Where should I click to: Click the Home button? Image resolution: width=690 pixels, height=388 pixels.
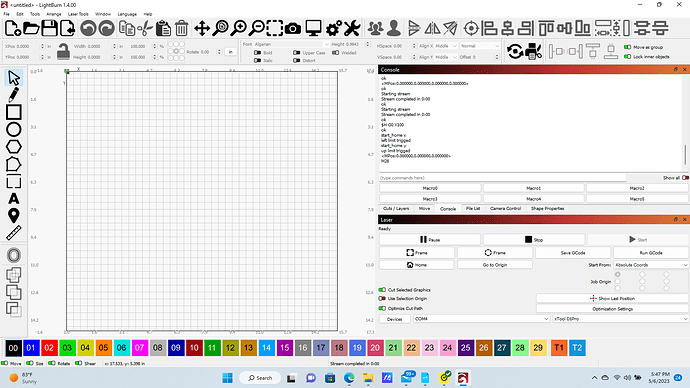417,265
